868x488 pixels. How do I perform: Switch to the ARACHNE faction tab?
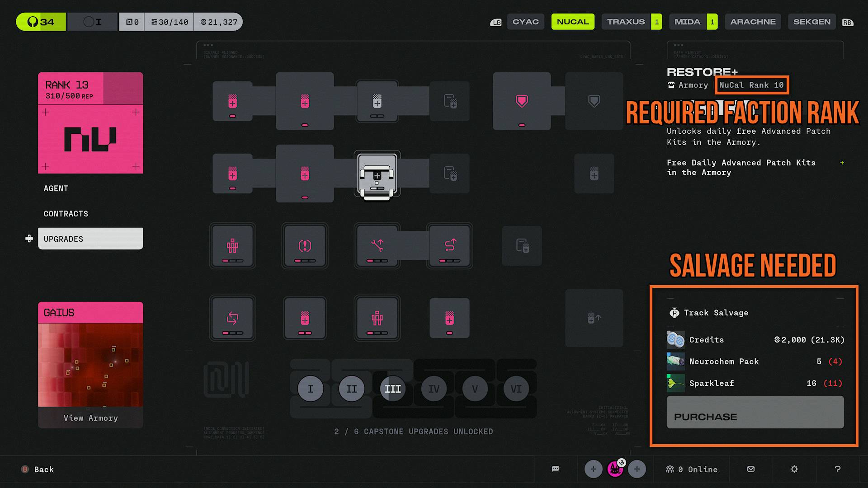click(753, 22)
